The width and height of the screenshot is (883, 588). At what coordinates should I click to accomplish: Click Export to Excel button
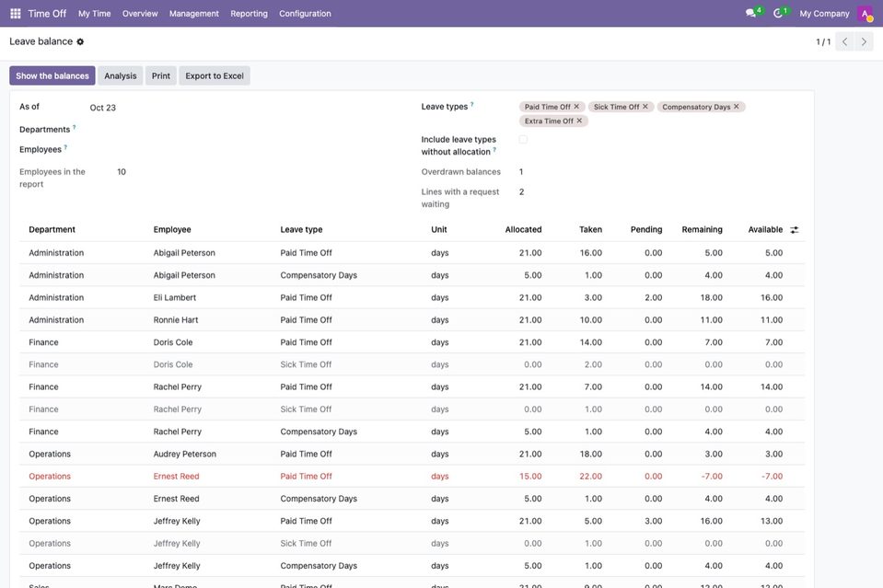[x=215, y=76]
